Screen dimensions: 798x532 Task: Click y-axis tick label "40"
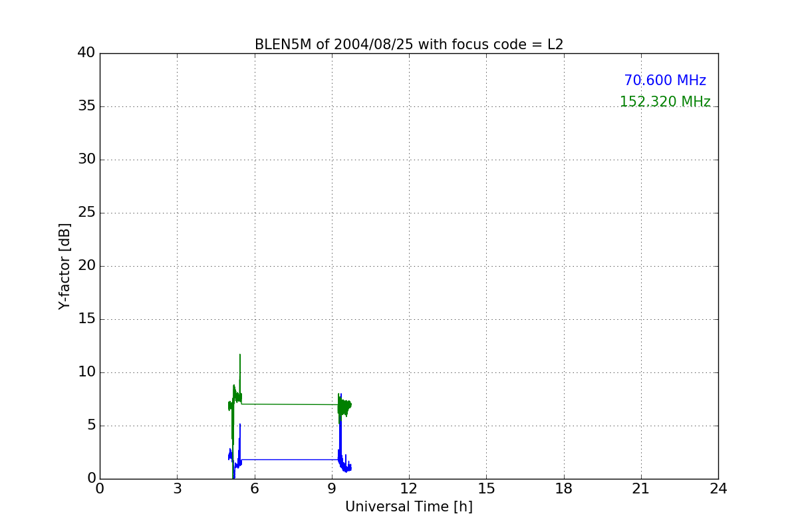tap(86, 53)
